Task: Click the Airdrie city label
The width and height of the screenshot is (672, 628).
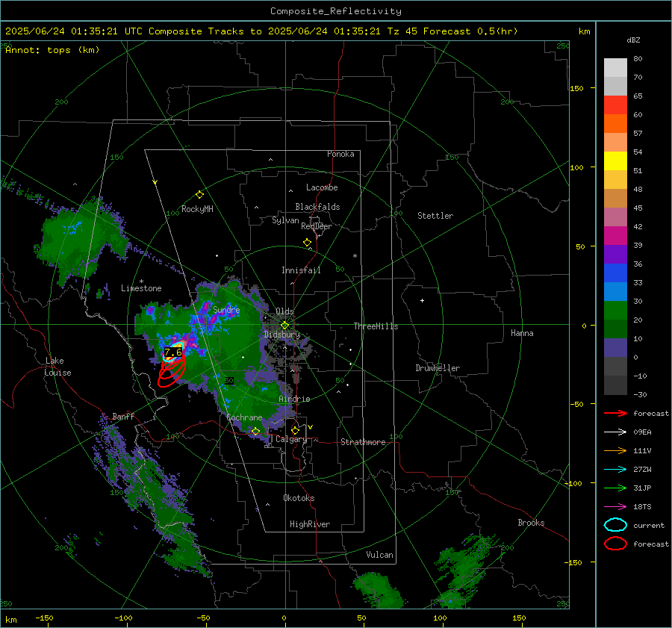Action: coord(294,399)
